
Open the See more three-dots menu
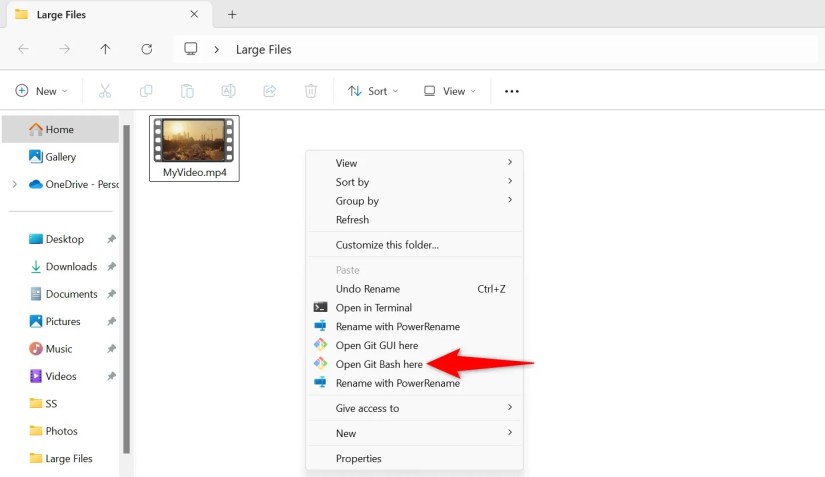tap(511, 91)
